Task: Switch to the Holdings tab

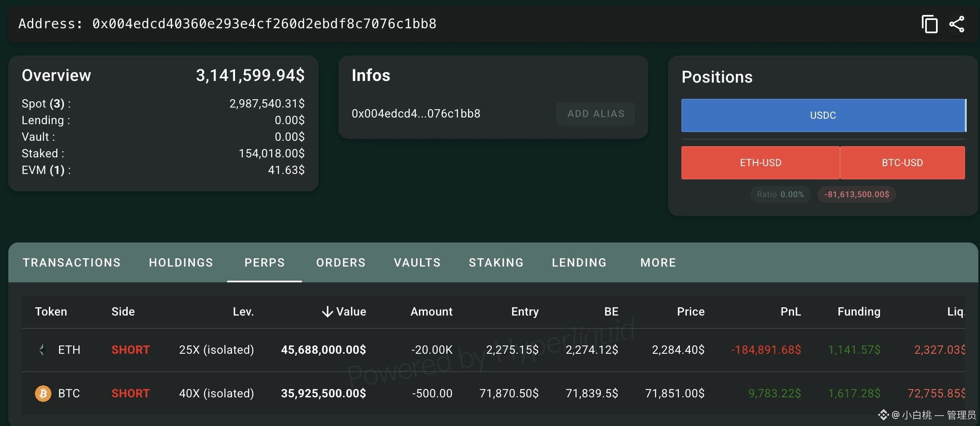Action: 181,262
